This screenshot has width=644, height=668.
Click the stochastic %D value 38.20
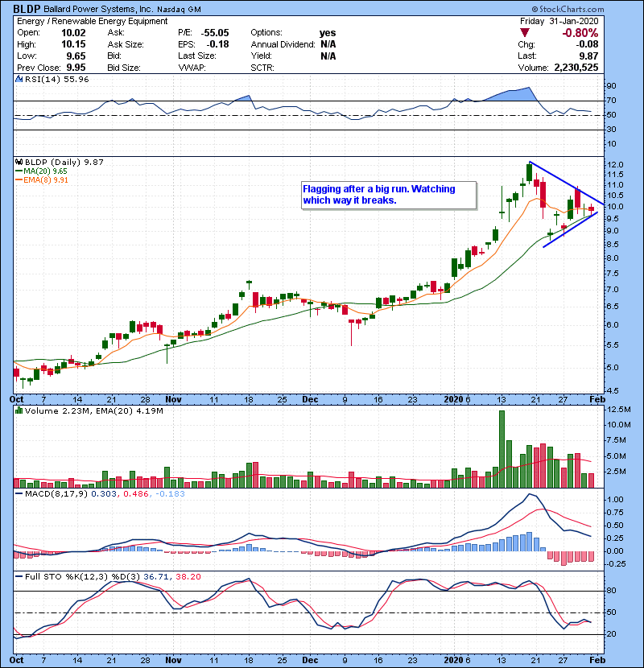click(x=188, y=577)
